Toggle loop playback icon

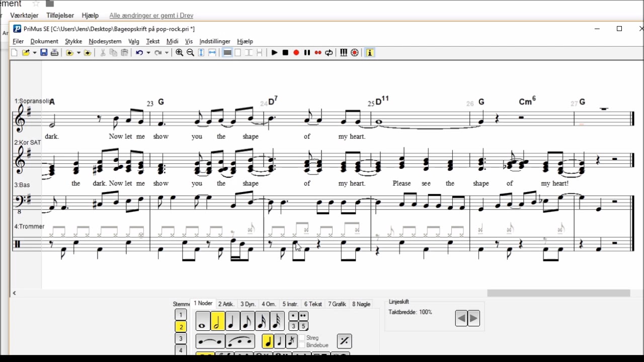click(329, 53)
